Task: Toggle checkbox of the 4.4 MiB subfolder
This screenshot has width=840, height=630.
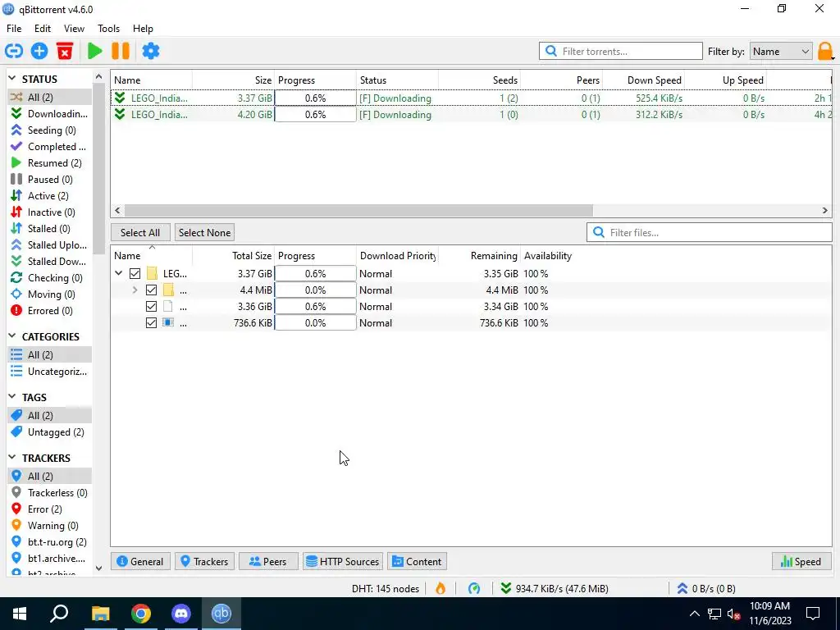Action: (152, 290)
